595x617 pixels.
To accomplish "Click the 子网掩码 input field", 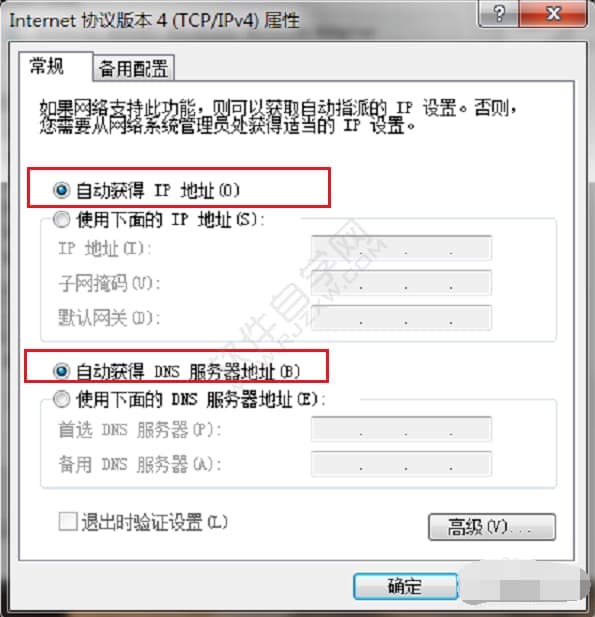I will click(401, 283).
